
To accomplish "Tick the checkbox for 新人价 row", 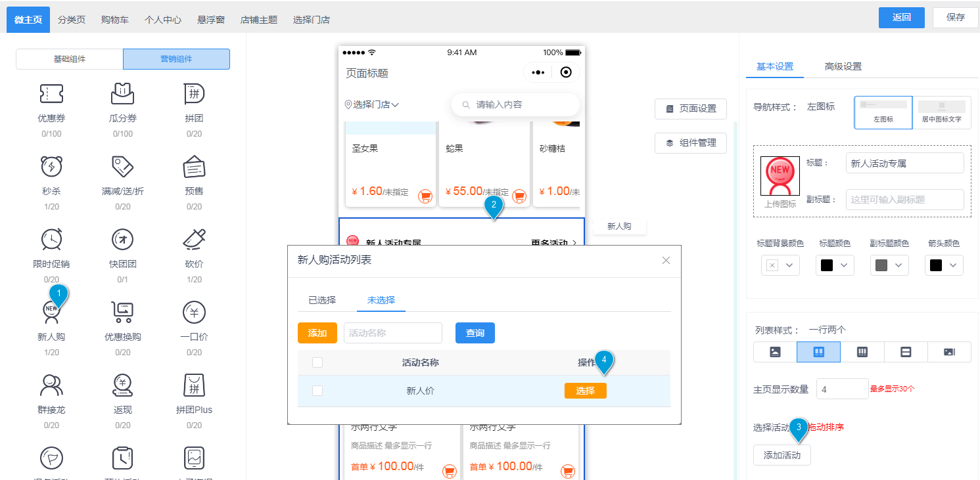I will (317, 391).
